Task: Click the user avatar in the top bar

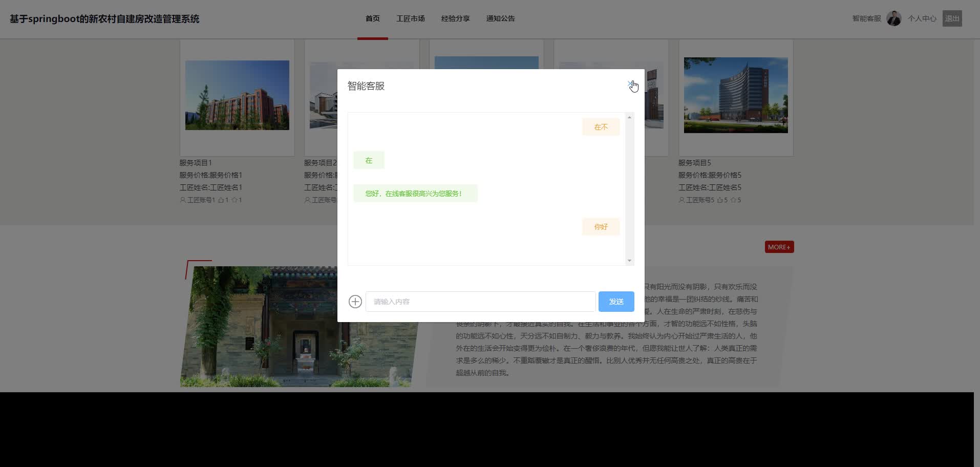Action: (894, 18)
